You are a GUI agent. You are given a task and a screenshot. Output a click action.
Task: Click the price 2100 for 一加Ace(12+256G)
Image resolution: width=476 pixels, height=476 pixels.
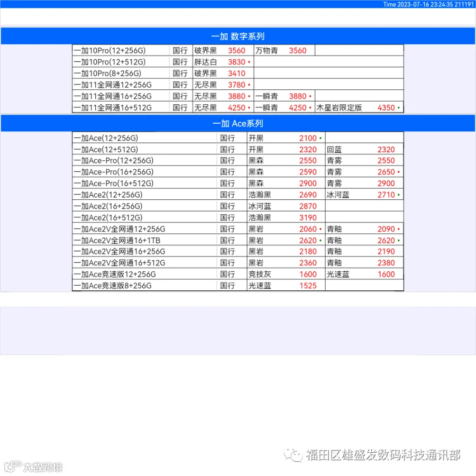308,138
